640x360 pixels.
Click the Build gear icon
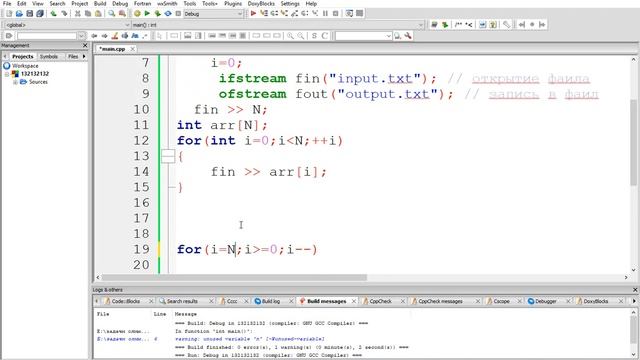coord(137,13)
